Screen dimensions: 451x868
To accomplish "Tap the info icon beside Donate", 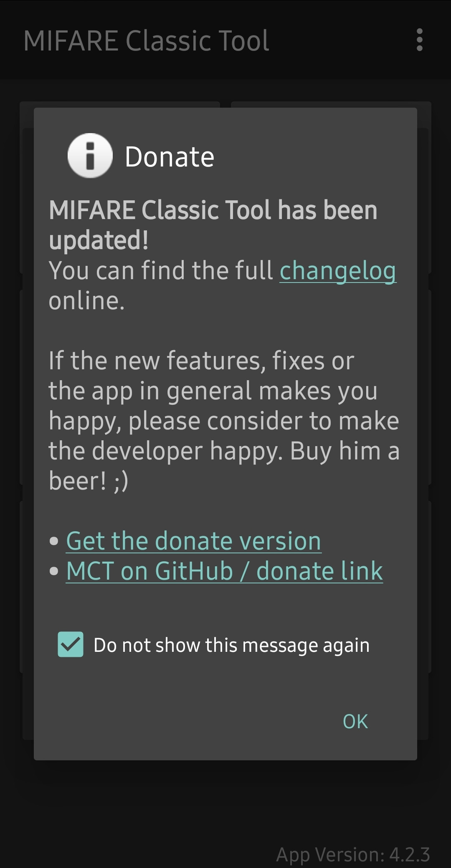I will pyautogui.click(x=90, y=156).
